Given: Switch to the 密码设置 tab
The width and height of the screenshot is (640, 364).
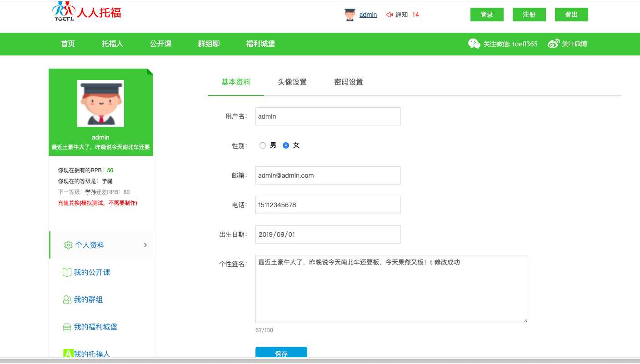Looking at the screenshot, I should pyautogui.click(x=349, y=82).
